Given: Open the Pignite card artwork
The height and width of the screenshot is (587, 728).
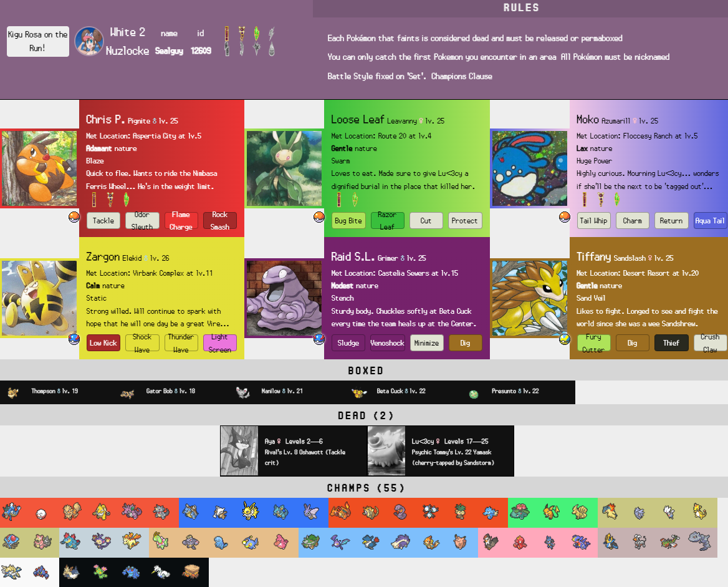Looking at the screenshot, I should click(x=39, y=168).
